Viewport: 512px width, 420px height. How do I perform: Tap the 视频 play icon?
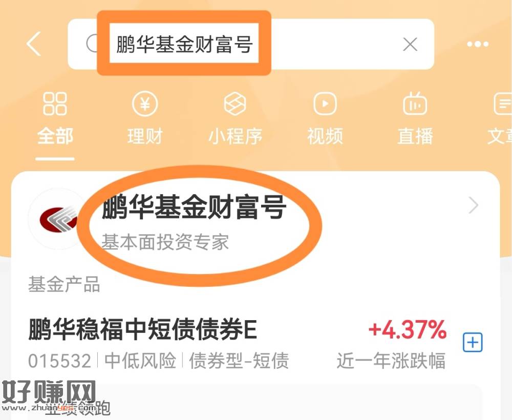(325, 103)
